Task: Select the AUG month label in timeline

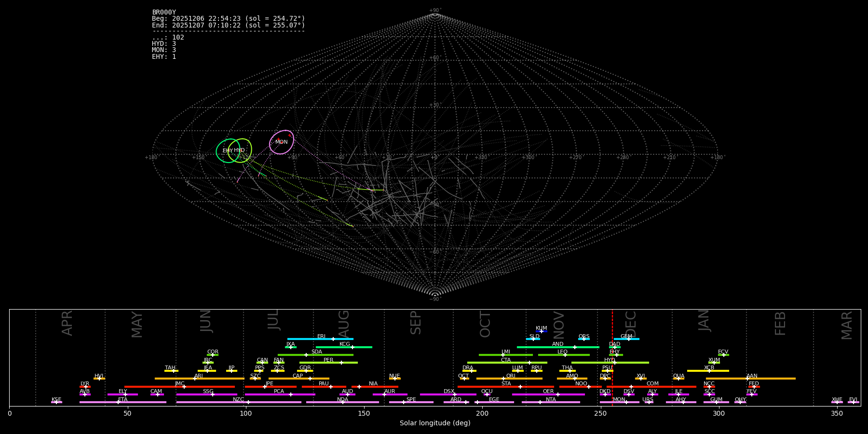Action: (344, 324)
